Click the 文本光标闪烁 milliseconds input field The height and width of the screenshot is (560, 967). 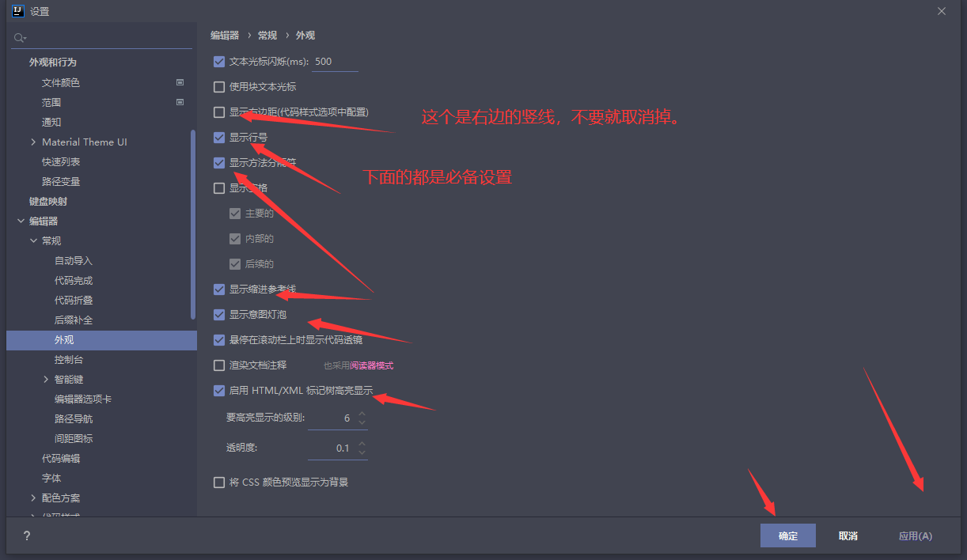coord(336,62)
